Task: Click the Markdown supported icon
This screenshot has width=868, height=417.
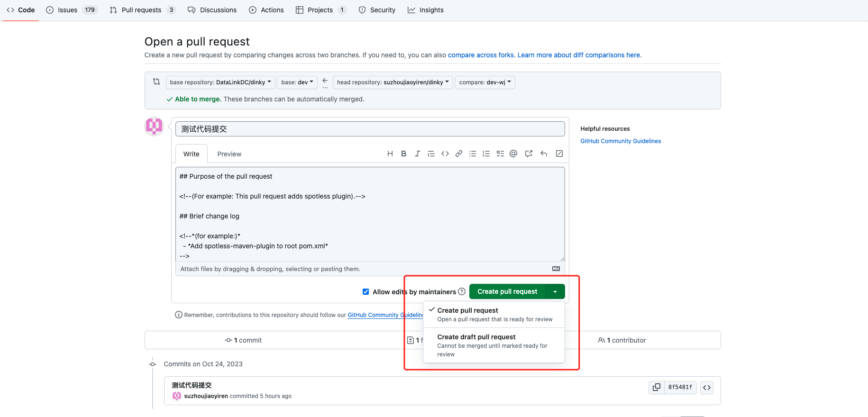Action: [556, 269]
